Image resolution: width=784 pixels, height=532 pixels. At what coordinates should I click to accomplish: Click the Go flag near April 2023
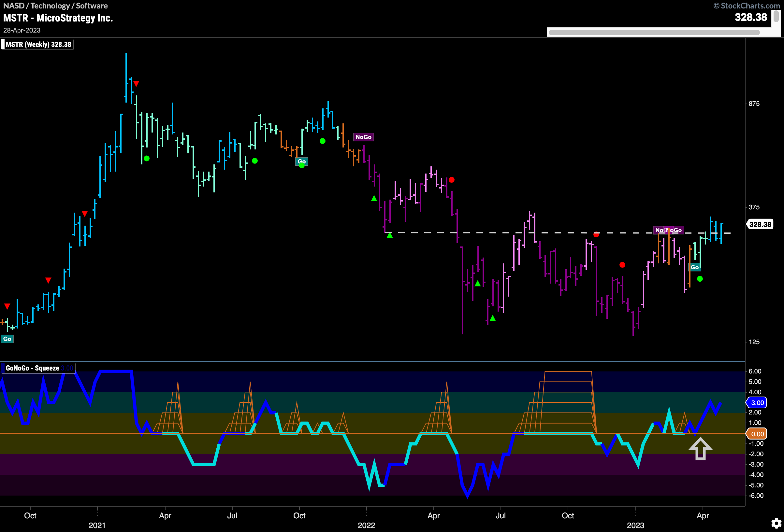695,267
